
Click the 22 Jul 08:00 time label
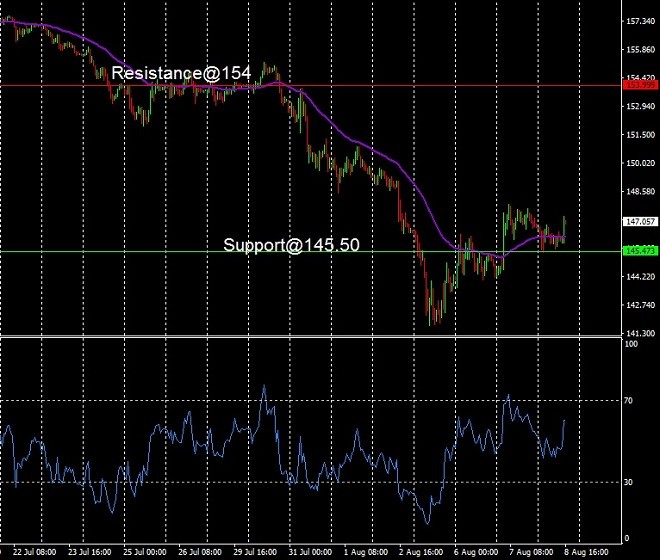(x=35, y=552)
